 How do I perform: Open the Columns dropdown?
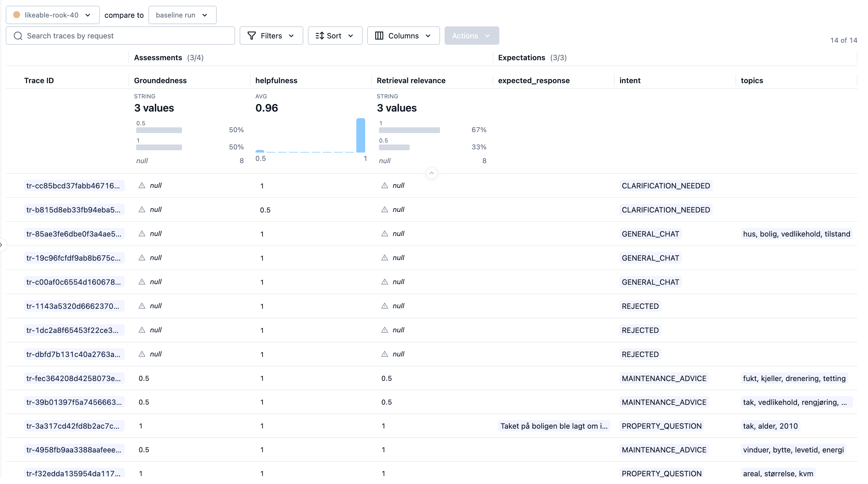click(403, 36)
